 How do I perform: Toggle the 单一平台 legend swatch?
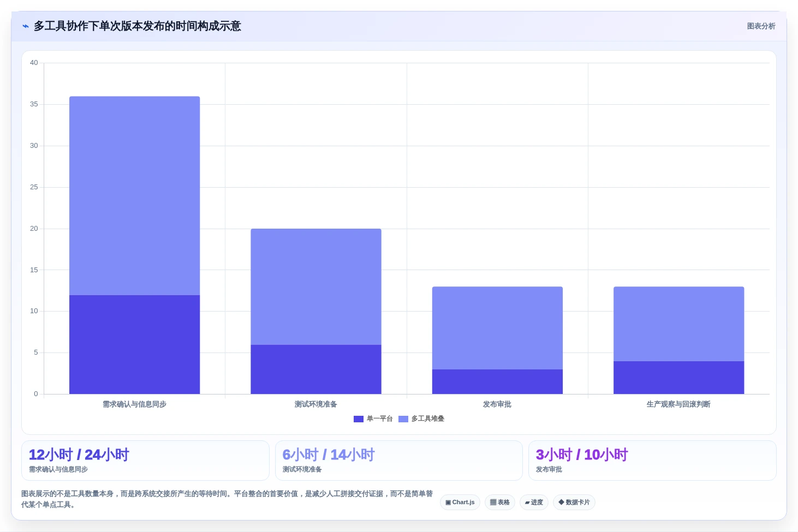click(359, 419)
